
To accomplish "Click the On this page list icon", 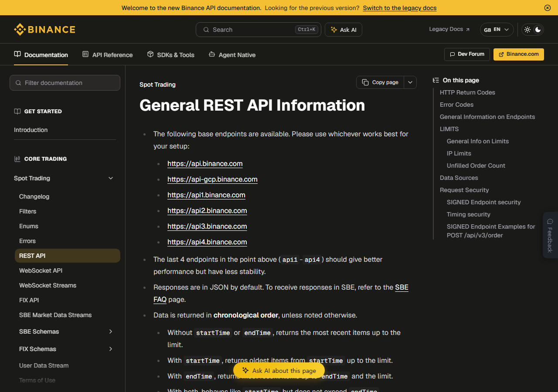I will (436, 80).
